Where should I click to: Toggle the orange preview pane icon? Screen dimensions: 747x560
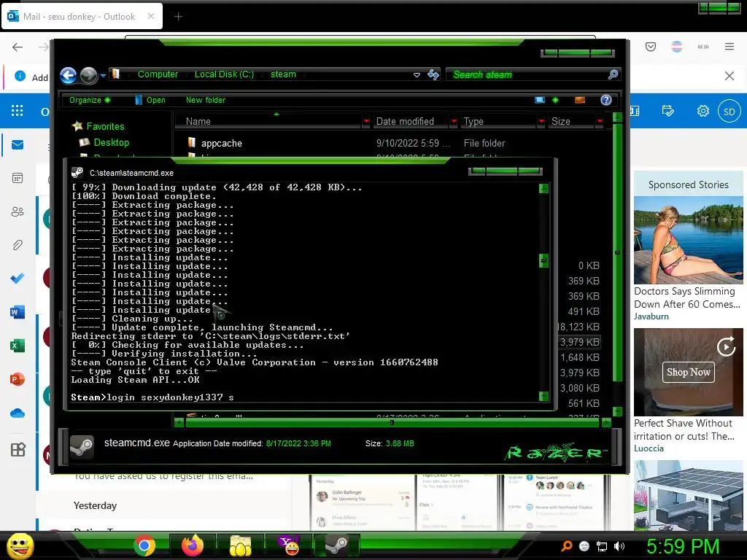[x=580, y=100]
